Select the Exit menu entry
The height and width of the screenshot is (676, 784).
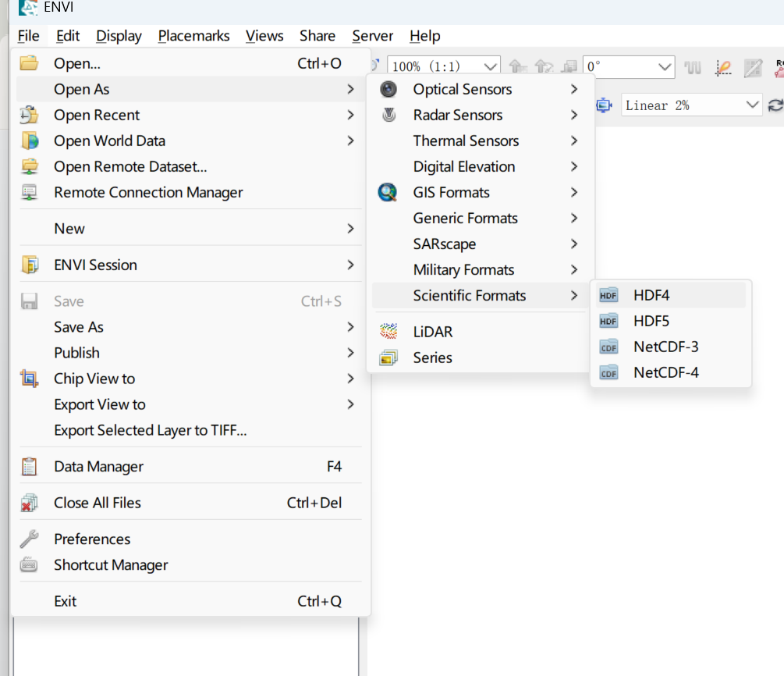click(190, 601)
